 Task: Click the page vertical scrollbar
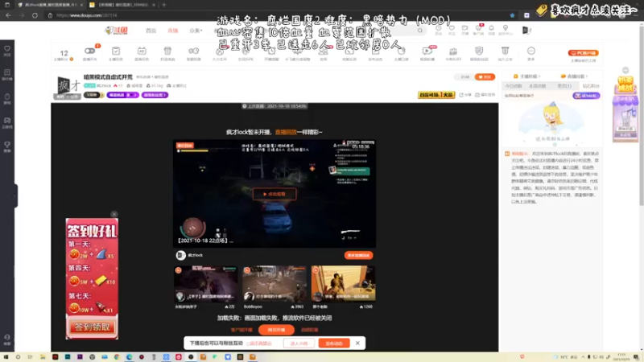pyautogui.click(x=641, y=115)
